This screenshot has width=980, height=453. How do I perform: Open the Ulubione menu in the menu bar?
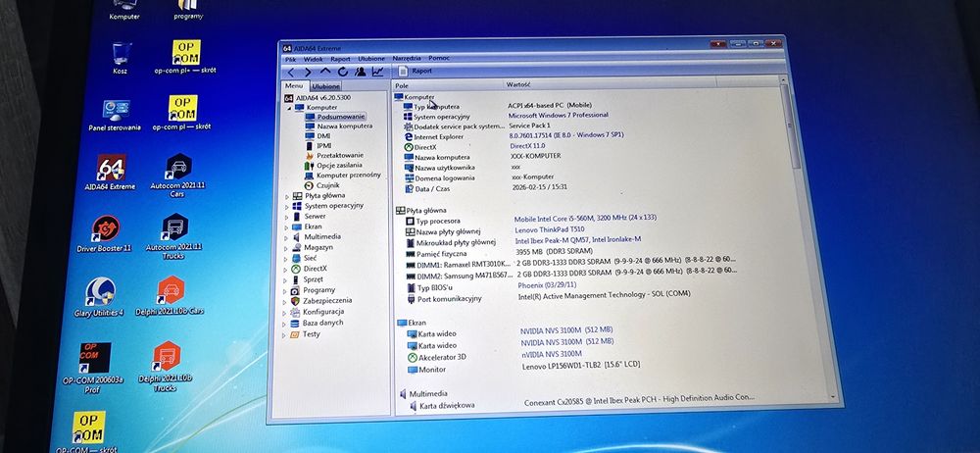tap(371, 58)
